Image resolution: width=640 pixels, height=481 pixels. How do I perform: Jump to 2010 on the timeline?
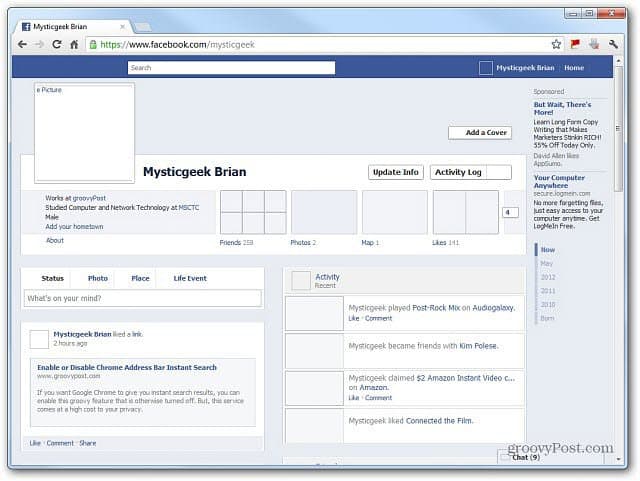548,305
